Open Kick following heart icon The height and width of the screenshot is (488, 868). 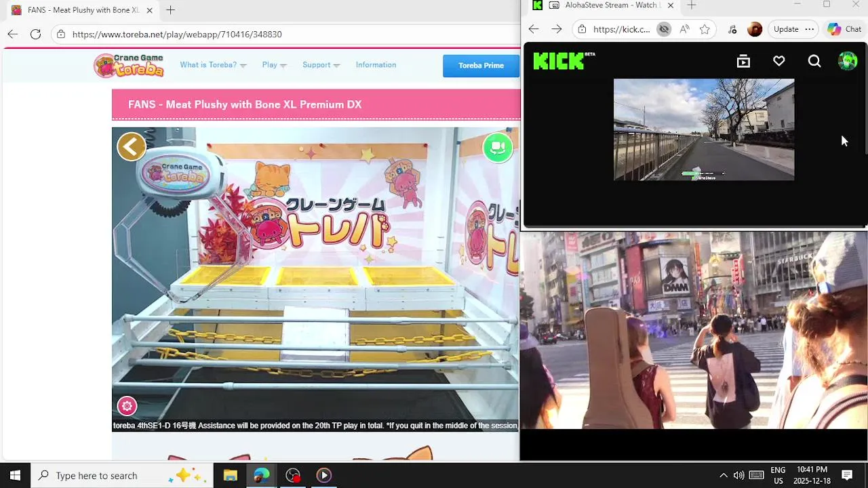[x=778, y=61]
